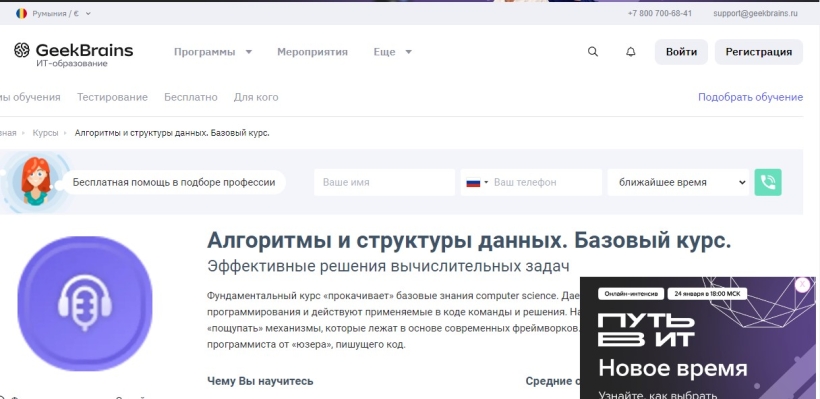The height and width of the screenshot is (399, 820).
Task: Open the ближайшее время dropdown
Action: point(678,182)
